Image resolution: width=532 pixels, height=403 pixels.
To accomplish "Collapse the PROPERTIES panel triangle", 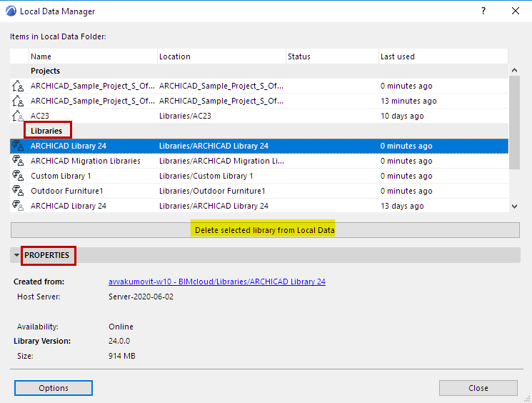I will pyautogui.click(x=16, y=255).
